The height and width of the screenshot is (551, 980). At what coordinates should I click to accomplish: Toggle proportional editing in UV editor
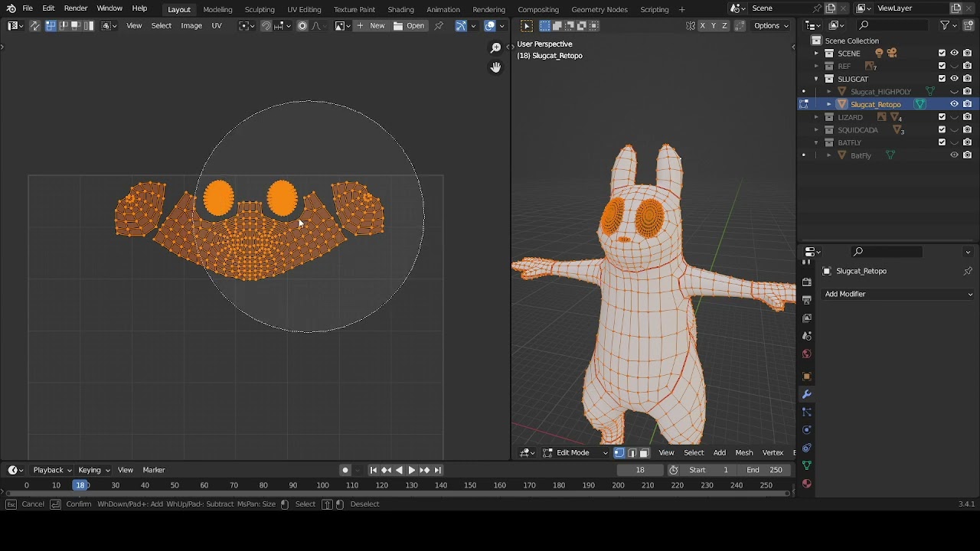tap(302, 25)
